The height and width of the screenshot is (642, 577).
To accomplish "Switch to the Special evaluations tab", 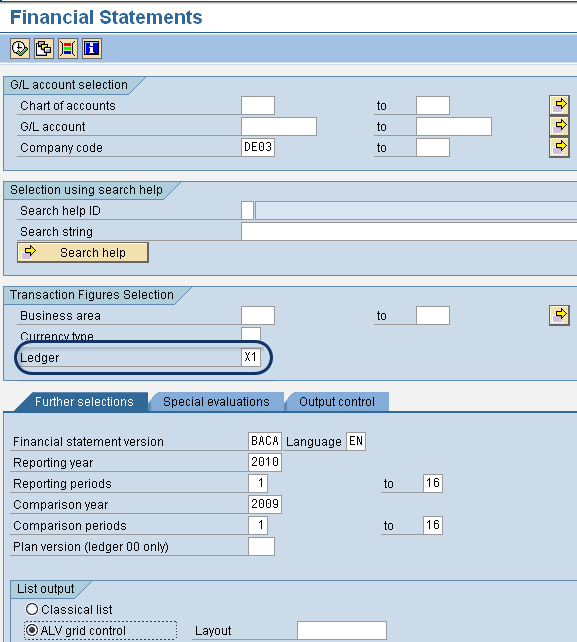I will tap(216, 402).
